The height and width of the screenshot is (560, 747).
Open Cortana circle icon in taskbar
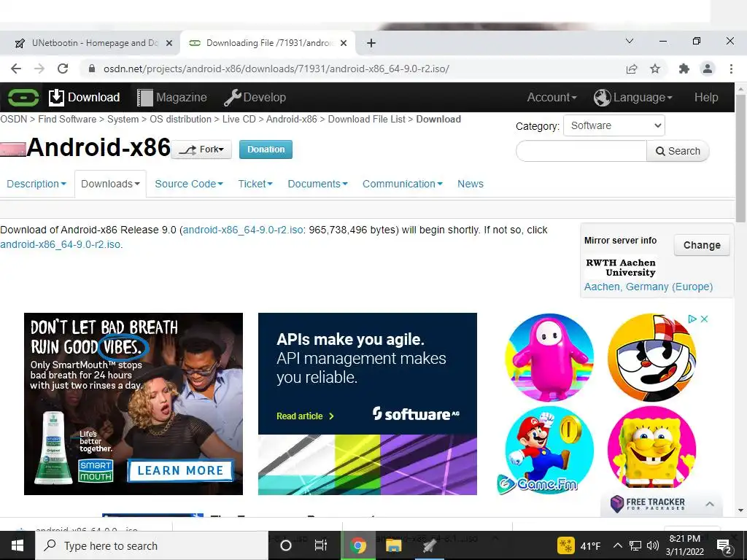click(x=286, y=545)
